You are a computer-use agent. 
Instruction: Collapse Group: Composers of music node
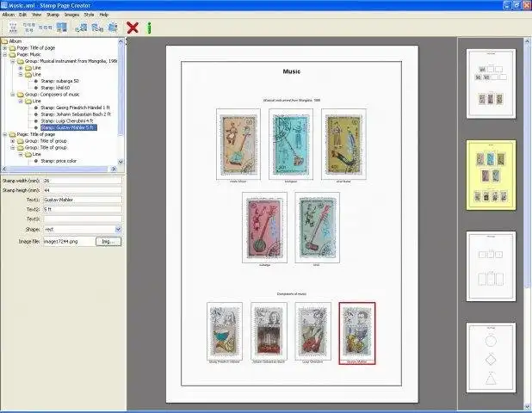[x=13, y=95]
